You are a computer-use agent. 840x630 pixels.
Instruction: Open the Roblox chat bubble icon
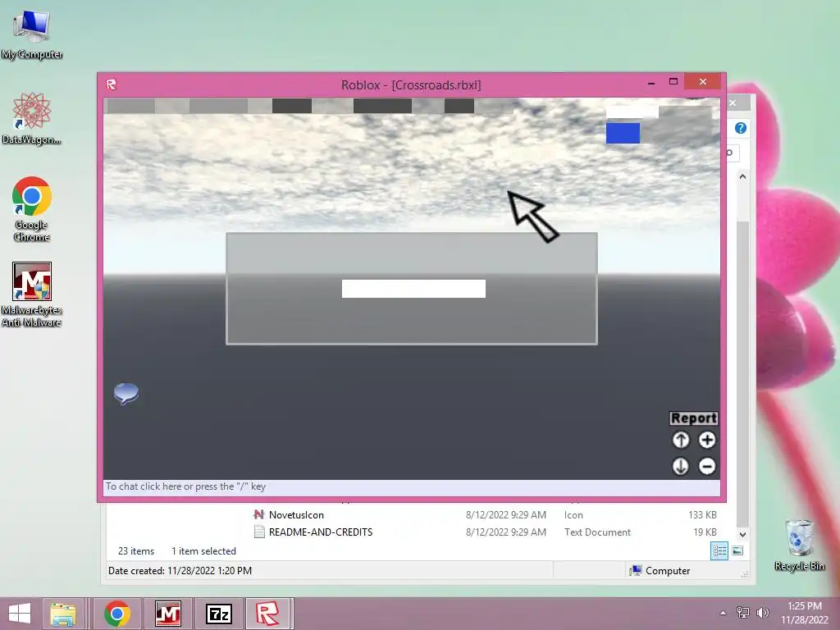point(126,394)
